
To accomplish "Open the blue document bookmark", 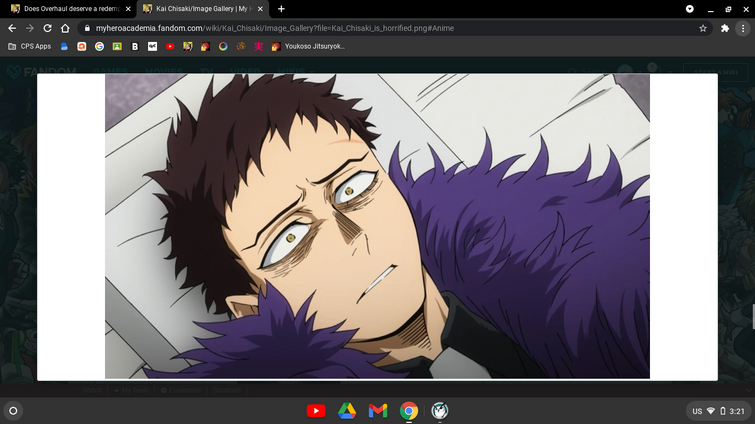I will coord(64,46).
